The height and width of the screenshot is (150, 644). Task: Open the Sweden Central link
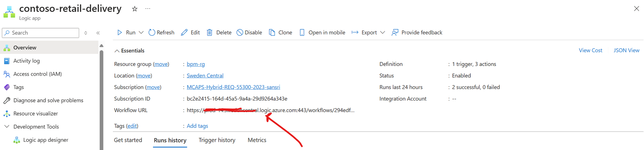click(x=205, y=75)
